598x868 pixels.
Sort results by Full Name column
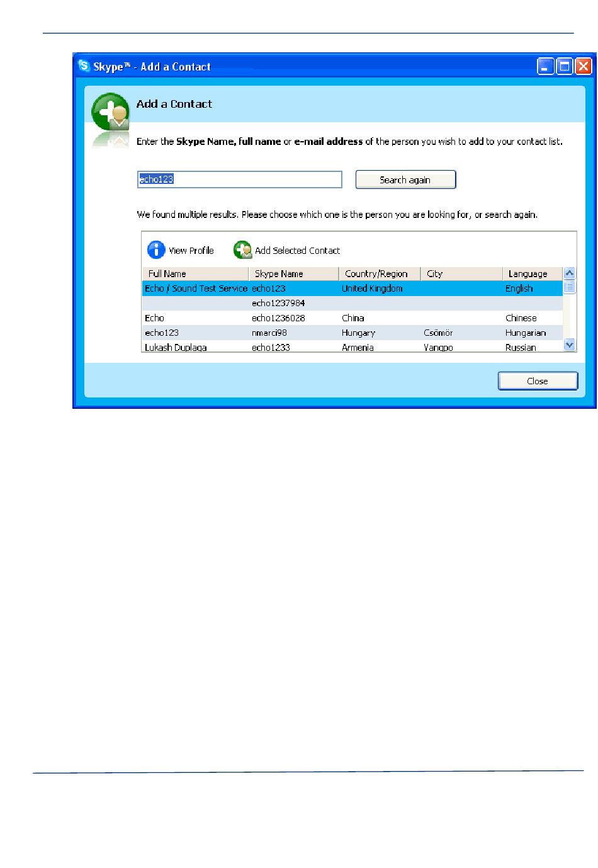click(196, 274)
